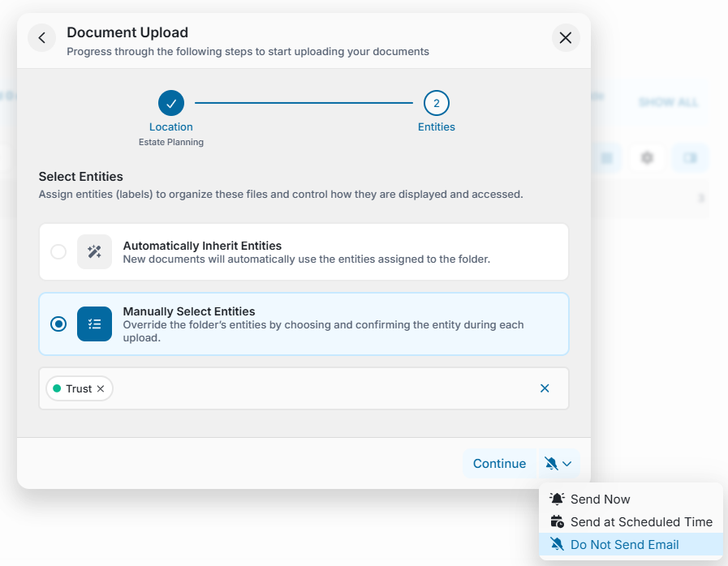This screenshot has width=728, height=566.
Task: Click the Estate Planning location text
Action: click(171, 143)
